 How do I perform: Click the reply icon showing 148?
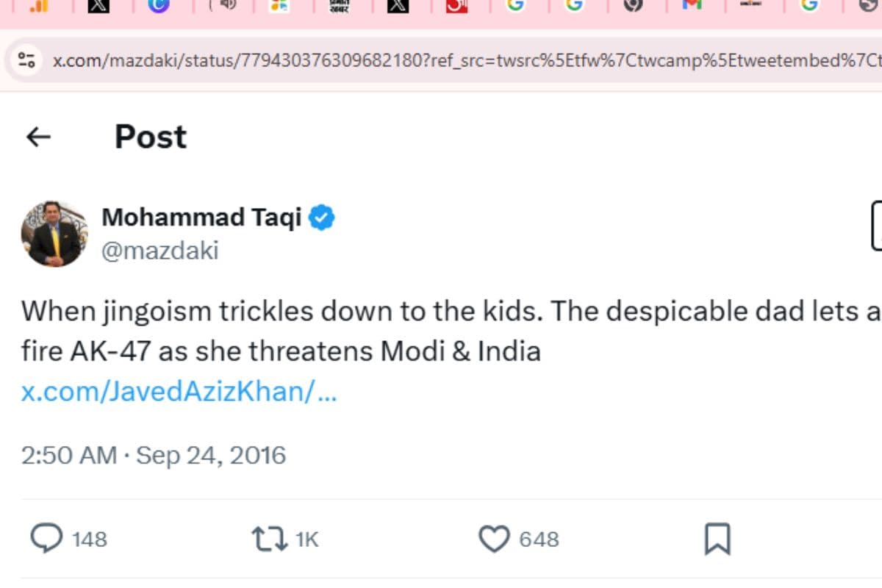(x=47, y=539)
